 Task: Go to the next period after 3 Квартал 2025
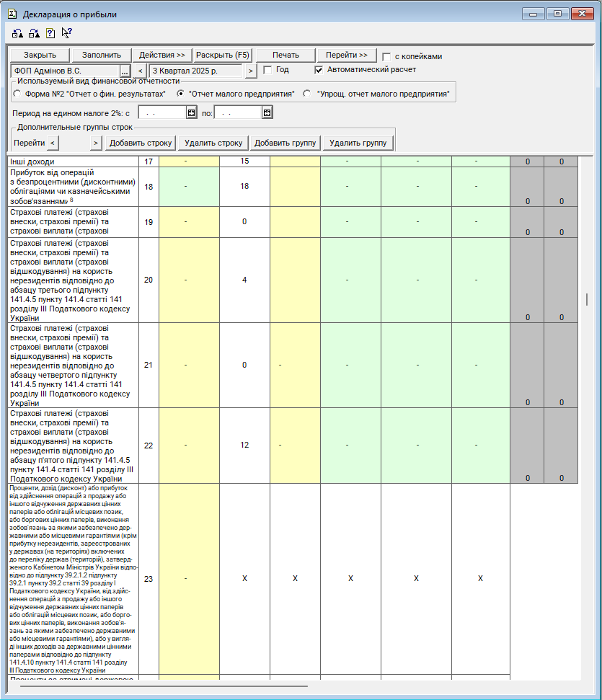(250, 71)
